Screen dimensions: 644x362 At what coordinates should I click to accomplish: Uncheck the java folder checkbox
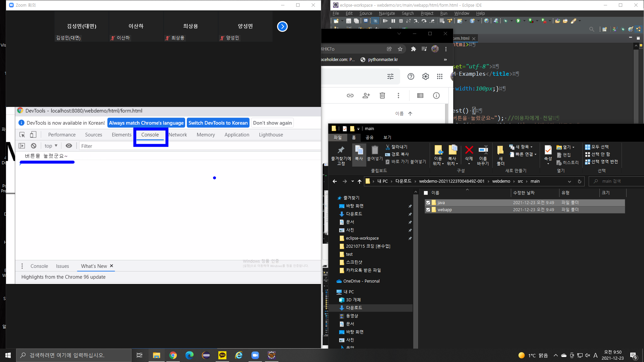click(x=428, y=202)
